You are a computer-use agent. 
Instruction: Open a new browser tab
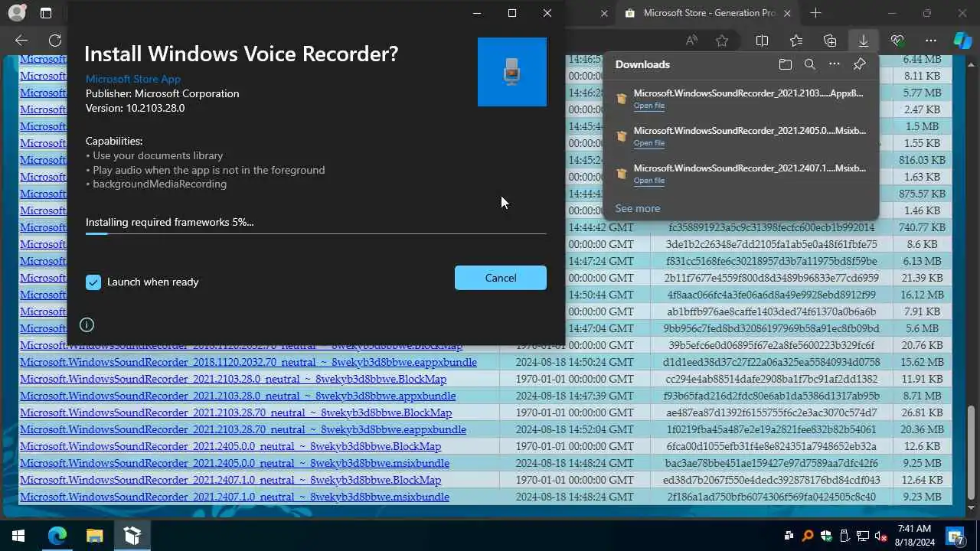click(x=815, y=13)
